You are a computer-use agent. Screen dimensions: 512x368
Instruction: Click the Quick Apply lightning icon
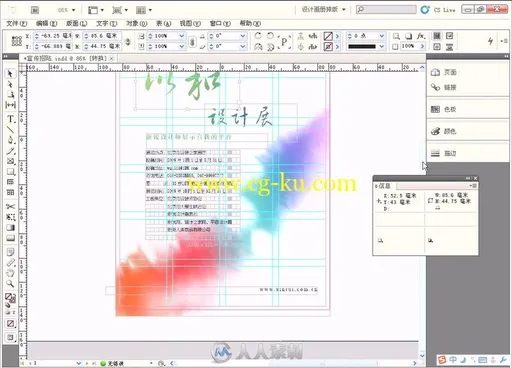(x=490, y=41)
